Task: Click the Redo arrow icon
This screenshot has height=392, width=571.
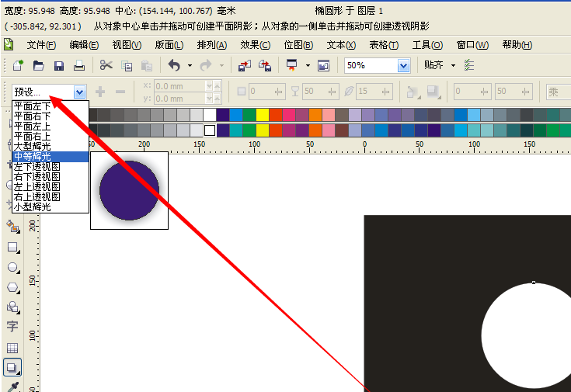Action: (x=206, y=65)
